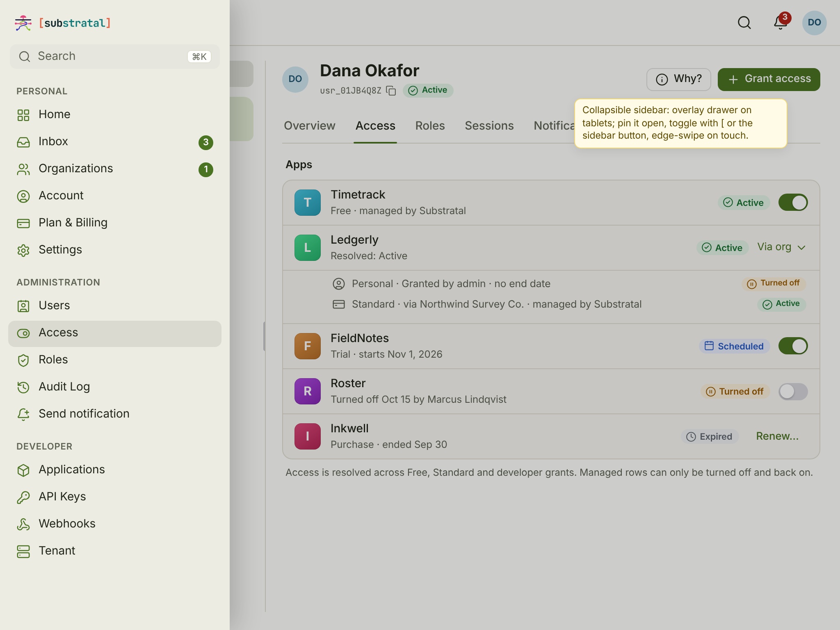
Task: Click the substratal logo
Action: coord(63,23)
